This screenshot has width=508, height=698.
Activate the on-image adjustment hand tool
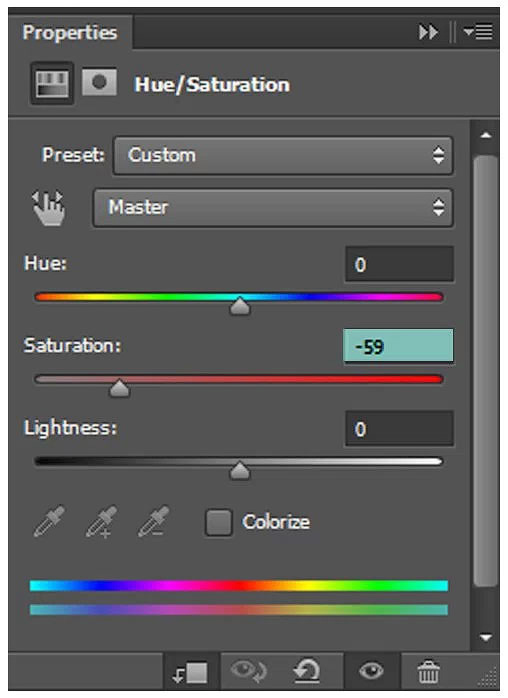click(49, 208)
